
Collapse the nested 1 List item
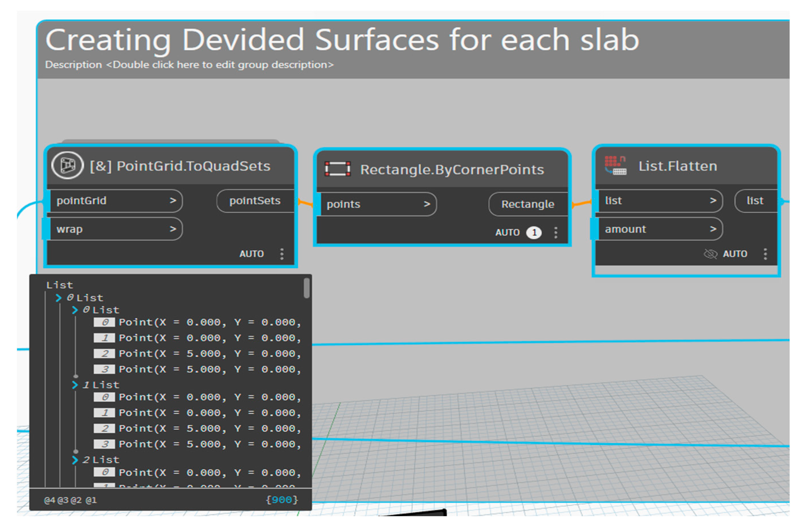(x=75, y=385)
